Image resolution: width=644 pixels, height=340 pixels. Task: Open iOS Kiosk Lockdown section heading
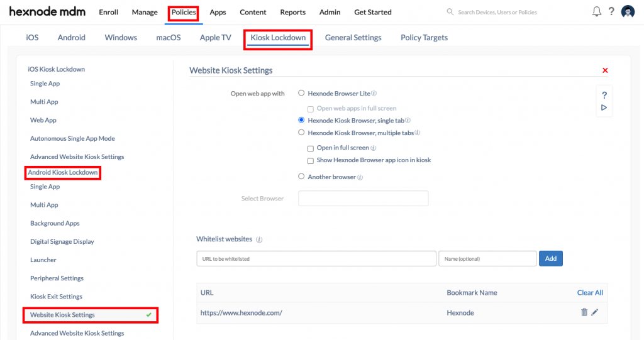click(x=56, y=69)
